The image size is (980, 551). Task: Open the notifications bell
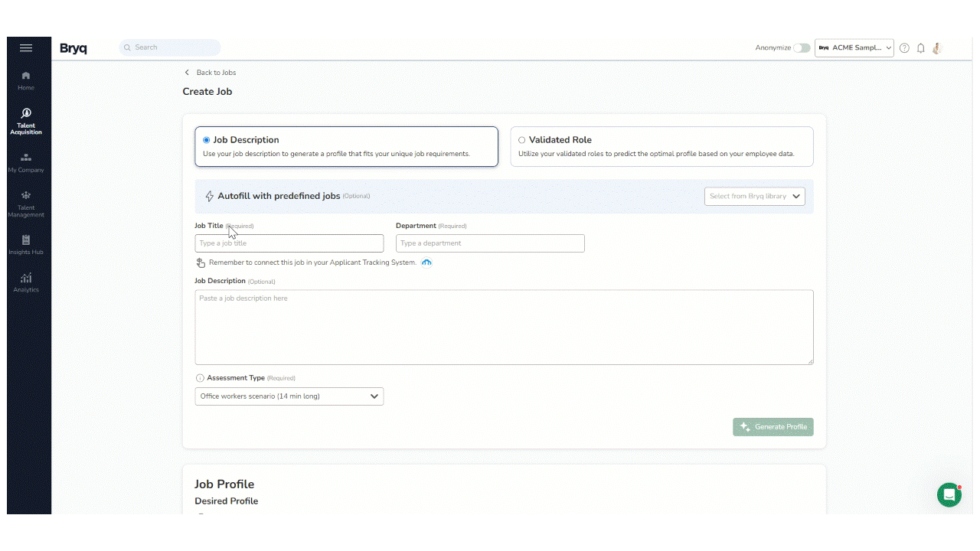point(920,48)
